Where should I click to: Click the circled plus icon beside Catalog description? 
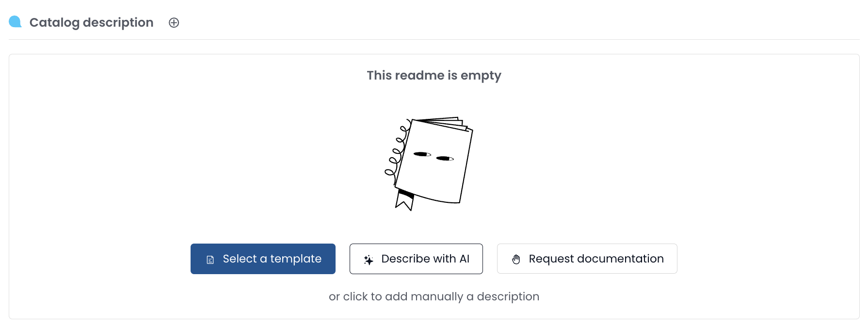point(174,23)
